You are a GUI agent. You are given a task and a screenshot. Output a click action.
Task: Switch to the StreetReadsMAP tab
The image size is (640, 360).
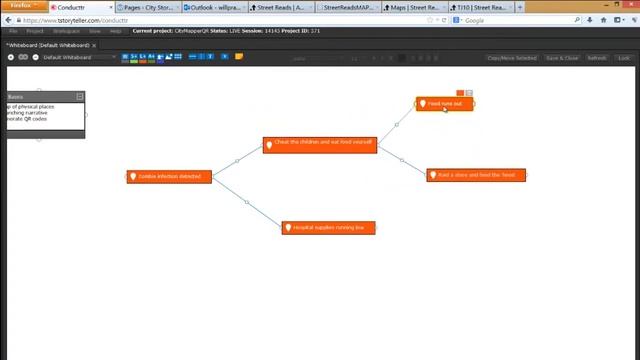[x=348, y=7]
